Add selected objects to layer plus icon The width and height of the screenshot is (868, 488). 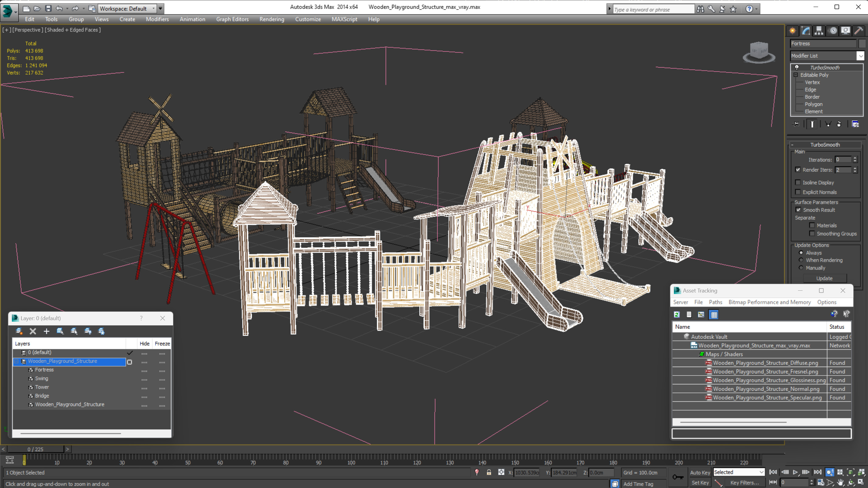(47, 331)
